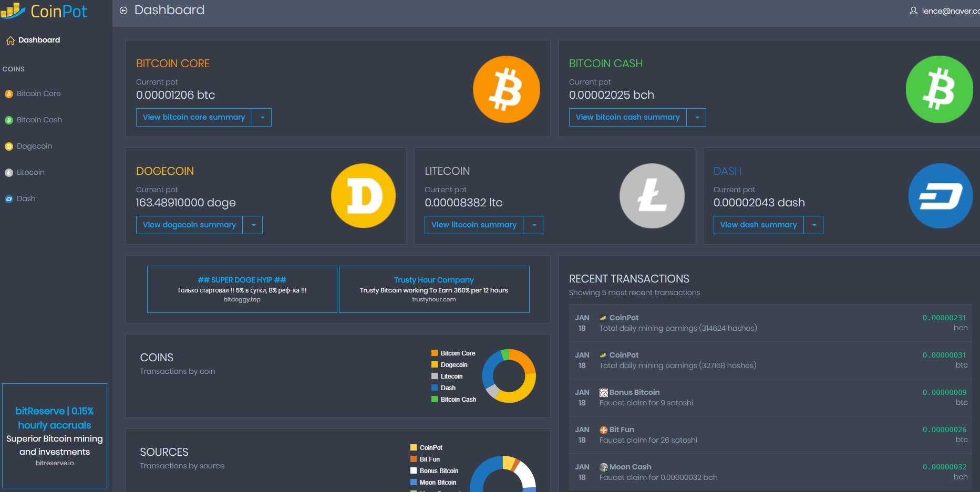
Task: Open the bitReserve sidebar advertisement
Action: coord(55,436)
